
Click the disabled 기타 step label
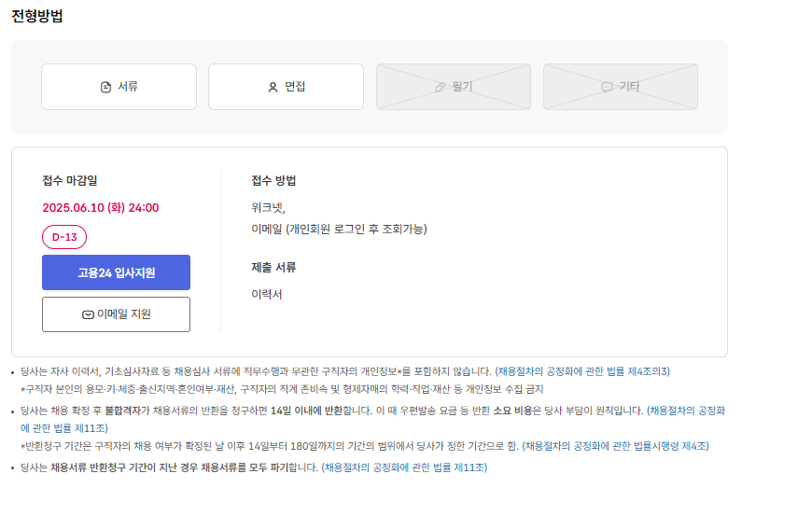coord(630,87)
